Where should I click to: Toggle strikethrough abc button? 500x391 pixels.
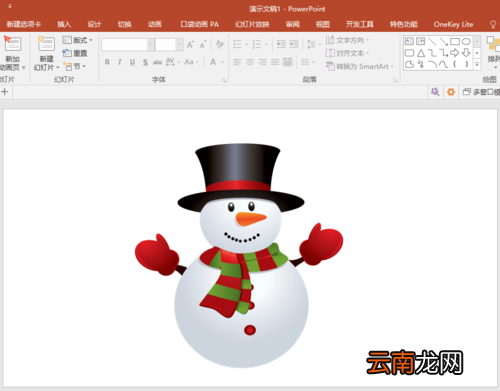pyautogui.click(x=157, y=62)
